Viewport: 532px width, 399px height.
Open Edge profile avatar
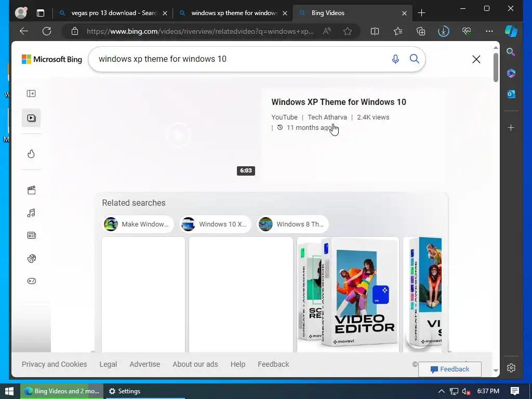coord(21,13)
